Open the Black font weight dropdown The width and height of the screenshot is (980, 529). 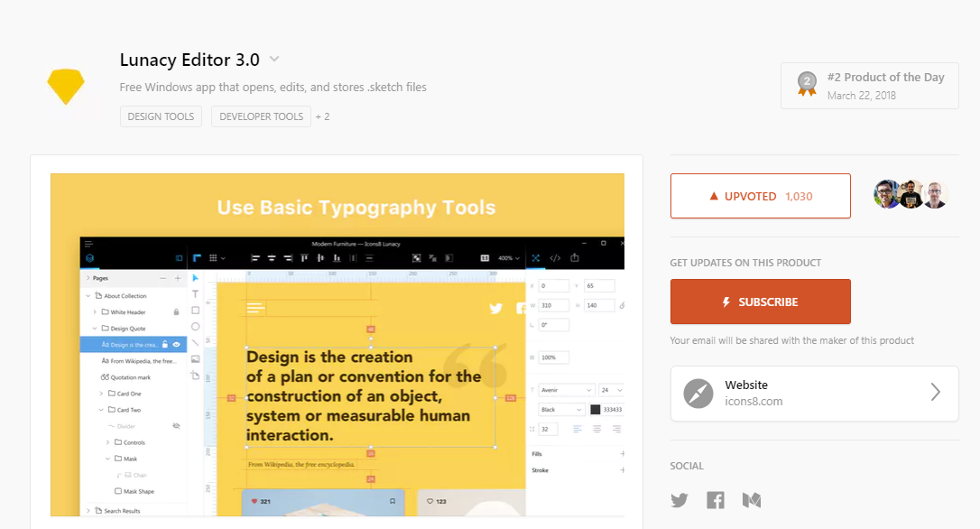pyautogui.click(x=560, y=410)
